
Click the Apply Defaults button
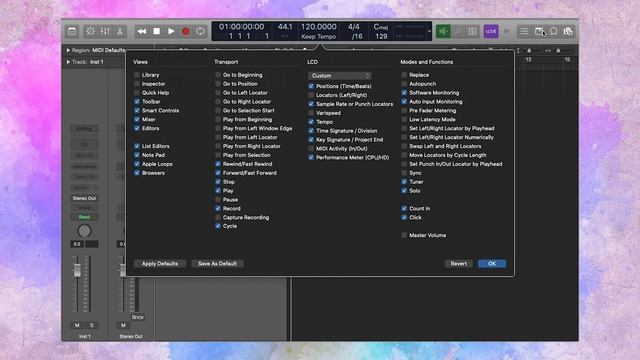160,264
